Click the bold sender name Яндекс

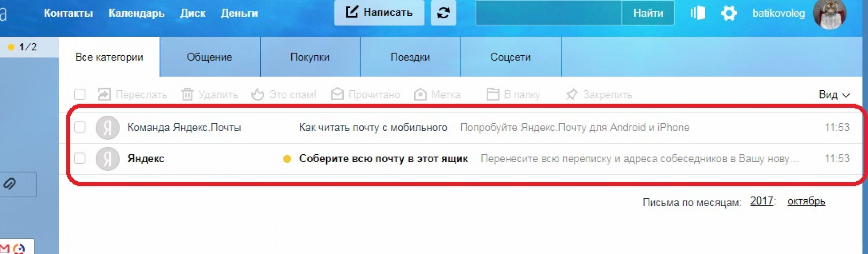point(146,159)
